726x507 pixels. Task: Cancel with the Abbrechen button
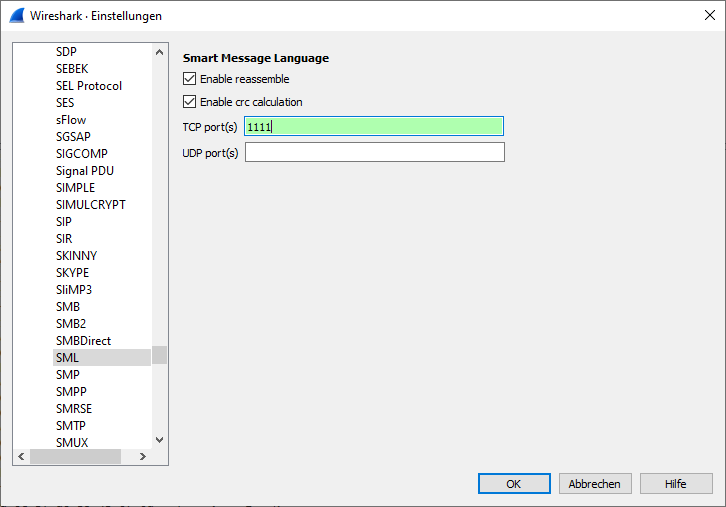[594, 483]
